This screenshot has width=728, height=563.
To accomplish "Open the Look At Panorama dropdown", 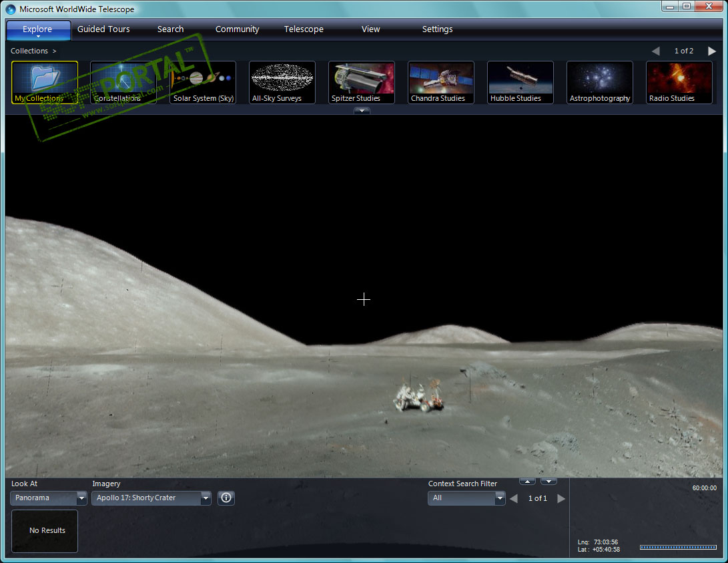I will 48,498.
